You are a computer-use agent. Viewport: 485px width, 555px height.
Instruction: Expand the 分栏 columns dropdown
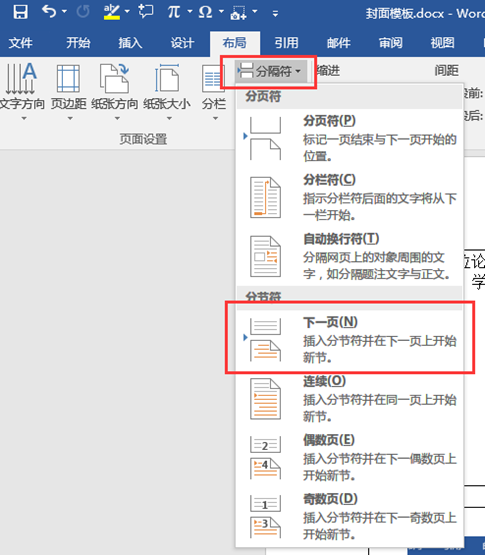[x=214, y=118]
